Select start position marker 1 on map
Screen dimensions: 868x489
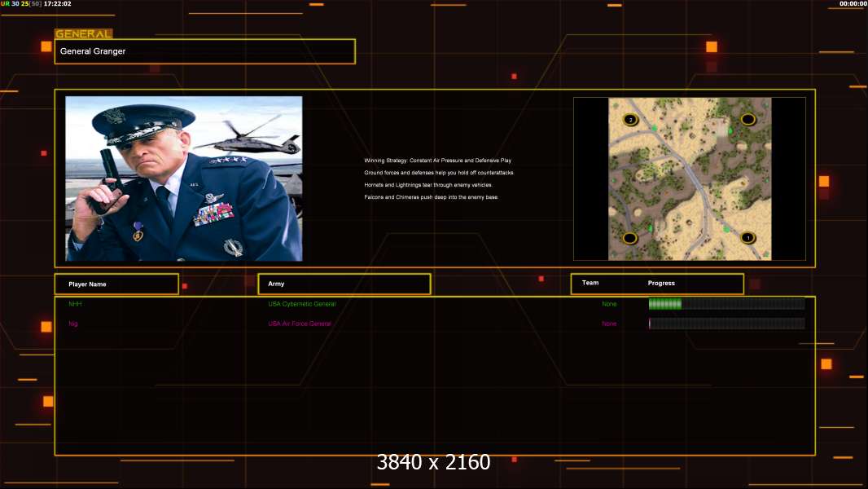click(x=747, y=238)
